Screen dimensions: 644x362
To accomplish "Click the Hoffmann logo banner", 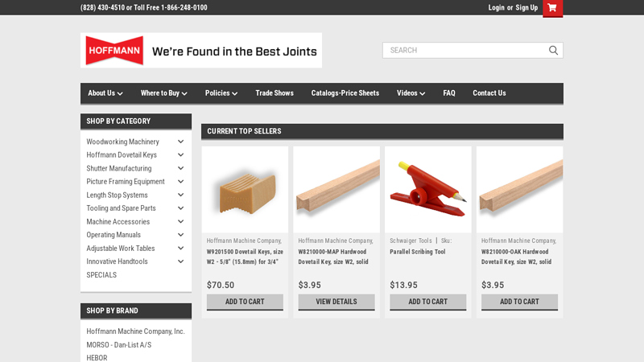I will click(x=201, y=50).
